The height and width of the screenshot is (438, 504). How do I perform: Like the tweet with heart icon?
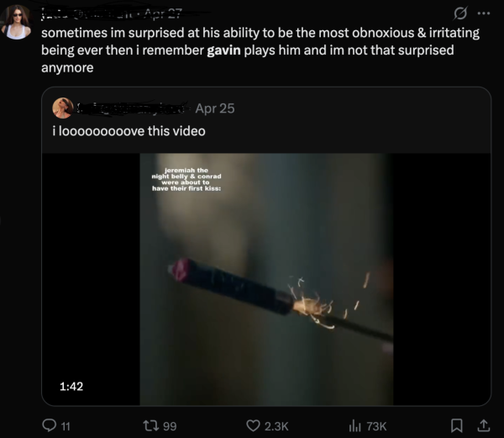click(x=253, y=425)
